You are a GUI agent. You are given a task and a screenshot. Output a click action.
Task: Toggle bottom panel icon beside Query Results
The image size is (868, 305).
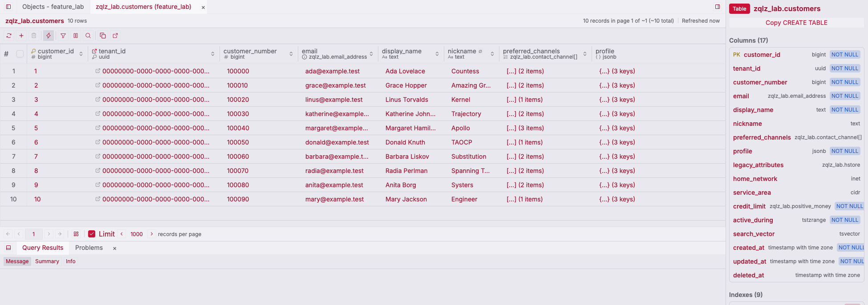8,248
